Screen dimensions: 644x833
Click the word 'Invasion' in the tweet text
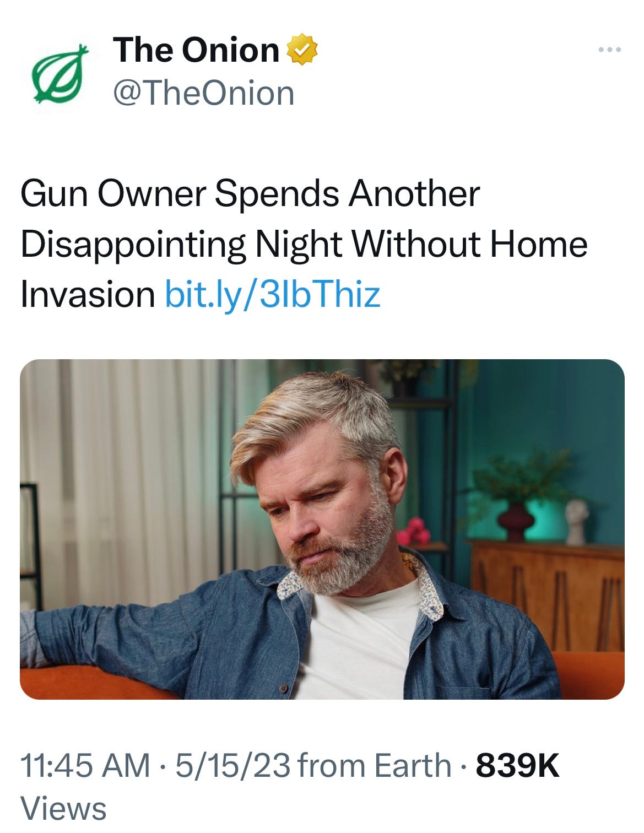click(x=88, y=295)
